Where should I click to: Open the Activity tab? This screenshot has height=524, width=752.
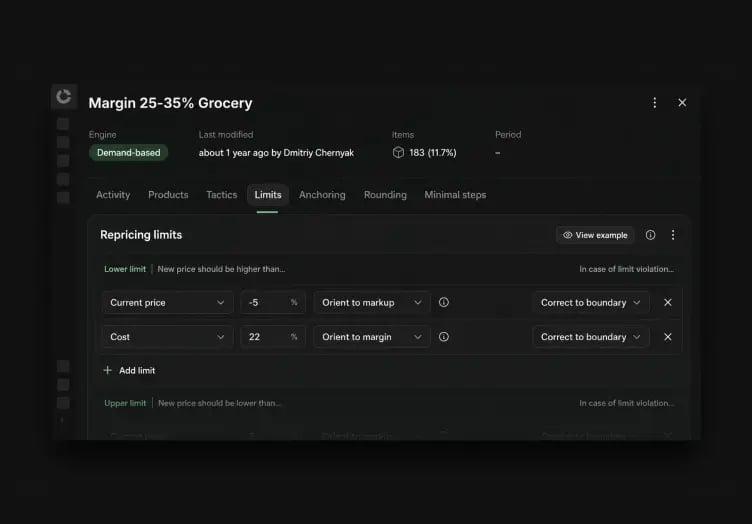click(113, 195)
